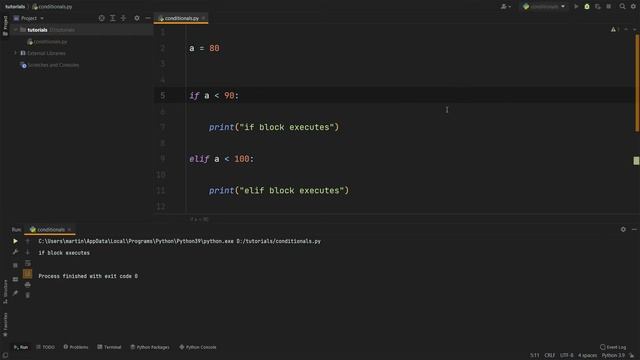Run with coverage from top toolbar
Viewport: 640px width, 360px height.
(x=598, y=7)
